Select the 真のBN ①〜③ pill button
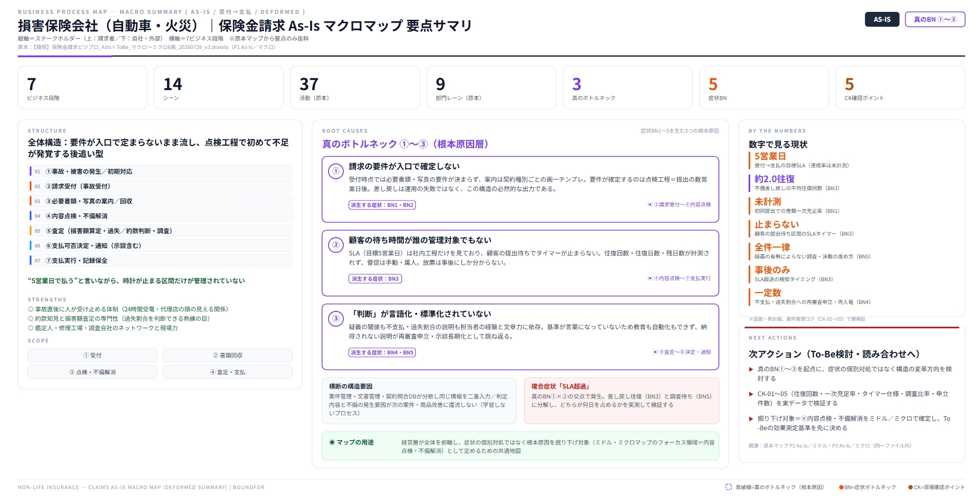 [935, 19]
